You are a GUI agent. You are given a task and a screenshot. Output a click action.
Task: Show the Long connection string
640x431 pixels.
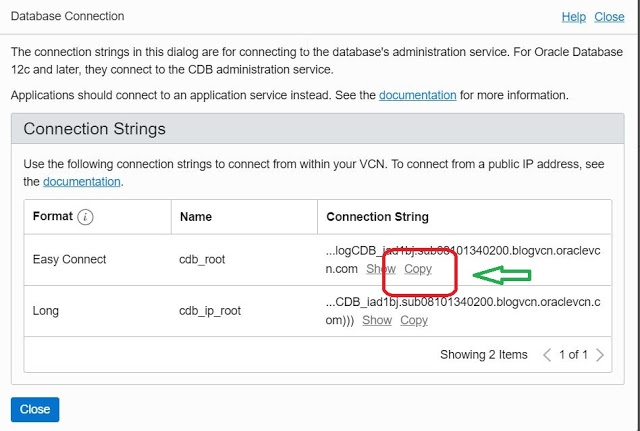point(377,320)
